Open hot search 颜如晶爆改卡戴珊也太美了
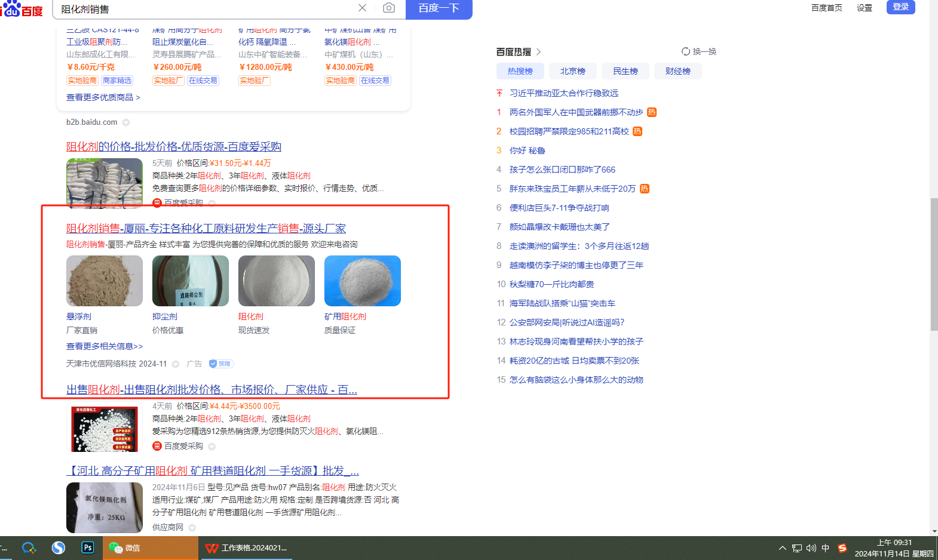Viewport: 938px width, 560px height. click(x=560, y=227)
